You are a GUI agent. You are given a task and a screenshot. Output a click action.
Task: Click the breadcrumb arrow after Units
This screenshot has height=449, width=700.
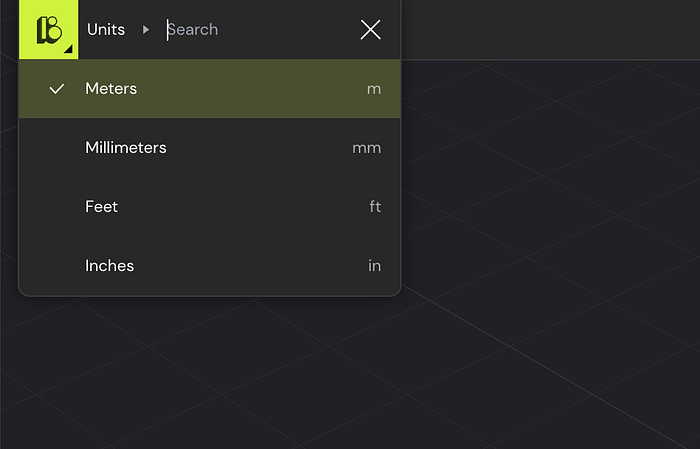[x=146, y=30]
